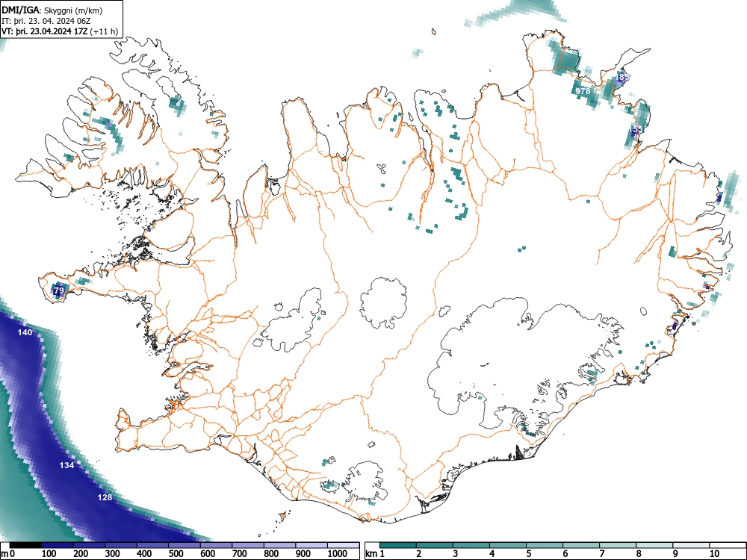Click the value 185 in the northeast
Viewport: 747px width, 560px height.
[x=622, y=76]
